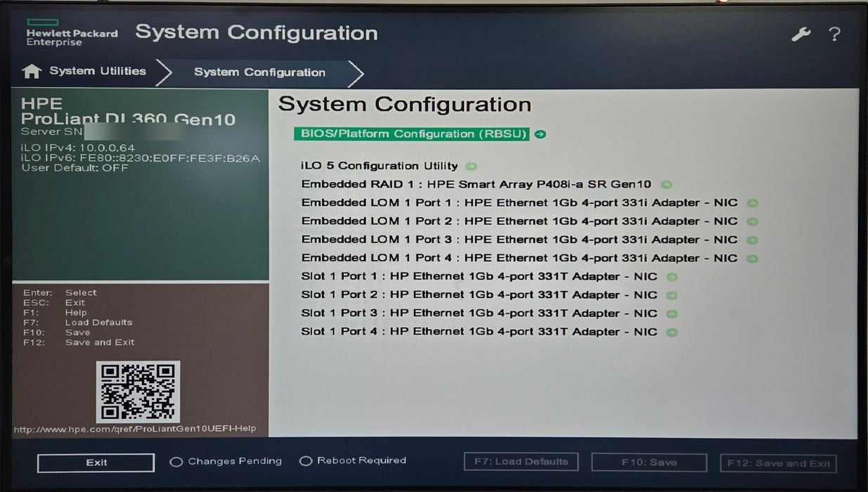
Task: Select System Configuration breadcrumb
Action: click(259, 72)
